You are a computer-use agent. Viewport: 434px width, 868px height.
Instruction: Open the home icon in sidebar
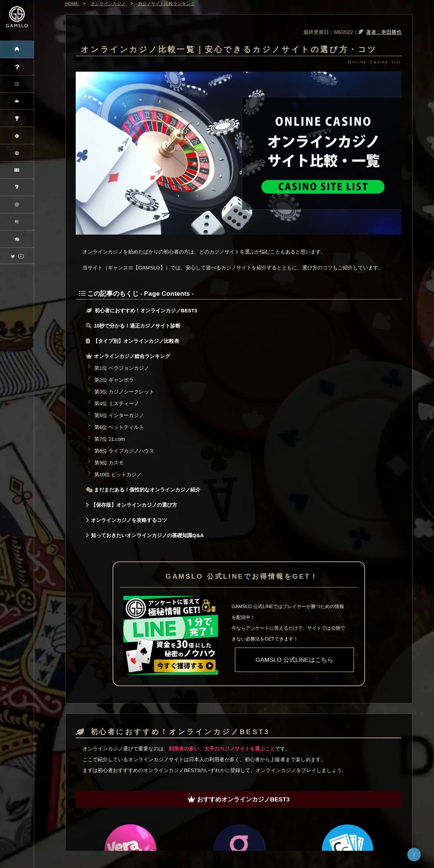coord(17,49)
